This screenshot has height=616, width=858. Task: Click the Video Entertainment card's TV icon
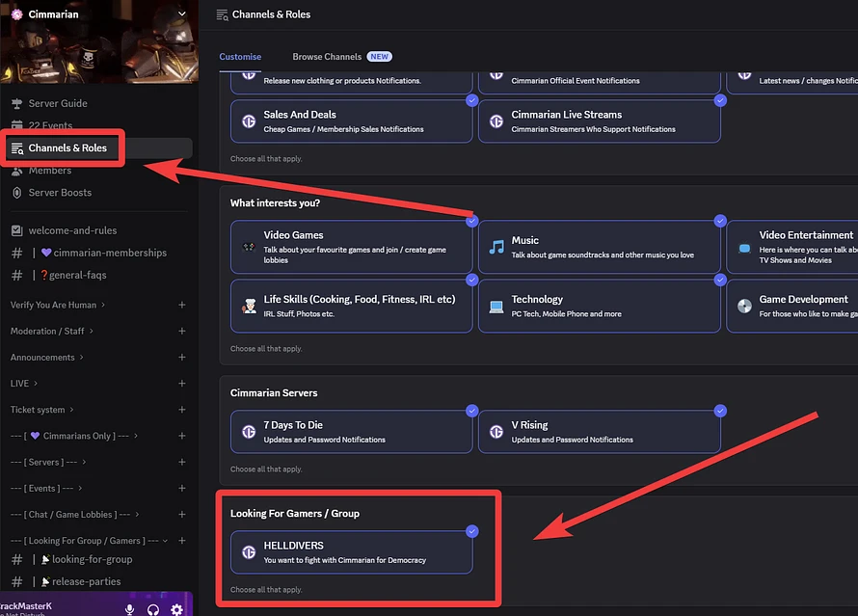click(x=745, y=248)
